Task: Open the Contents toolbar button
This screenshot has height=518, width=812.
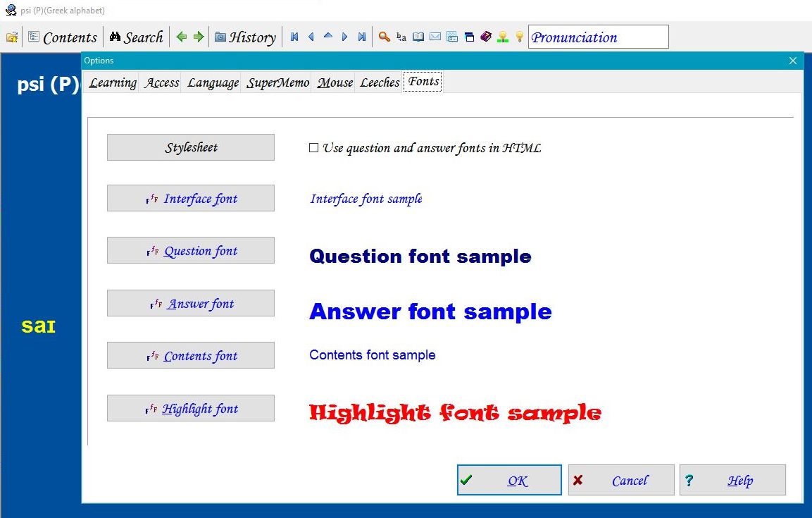Action: click(x=63, y=37)
